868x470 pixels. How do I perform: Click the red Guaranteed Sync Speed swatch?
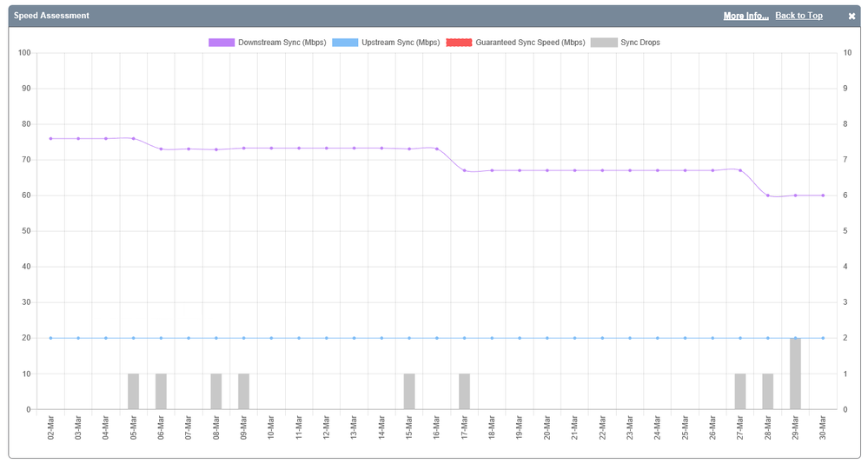459,43
